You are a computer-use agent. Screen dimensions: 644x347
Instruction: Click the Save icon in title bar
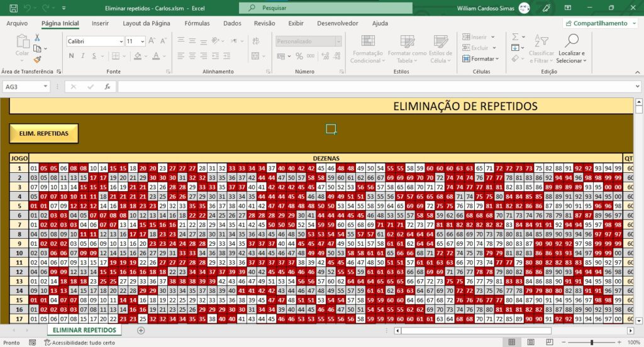pos(14,8)
